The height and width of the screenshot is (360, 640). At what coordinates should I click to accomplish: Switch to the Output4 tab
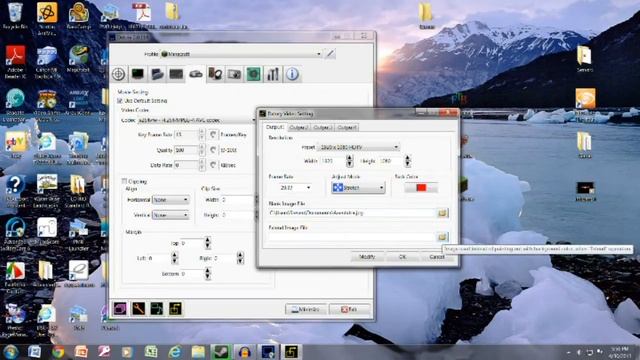(347, 128)
